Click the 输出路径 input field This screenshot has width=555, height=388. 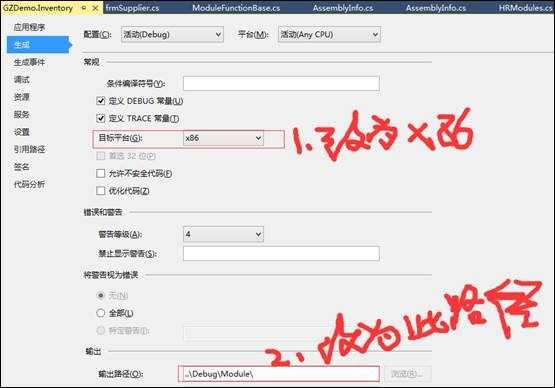[x=279, y=374]
